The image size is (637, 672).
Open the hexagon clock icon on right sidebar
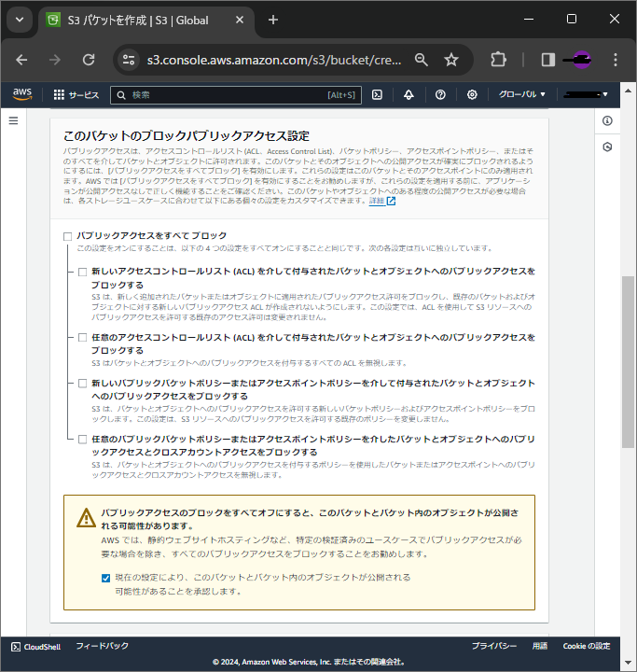point(607,147)
